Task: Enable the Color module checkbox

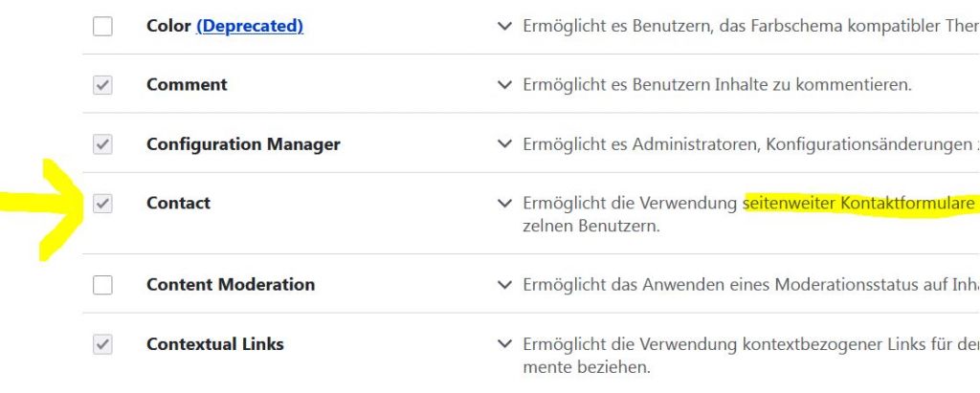Action: tap(102, 27)
